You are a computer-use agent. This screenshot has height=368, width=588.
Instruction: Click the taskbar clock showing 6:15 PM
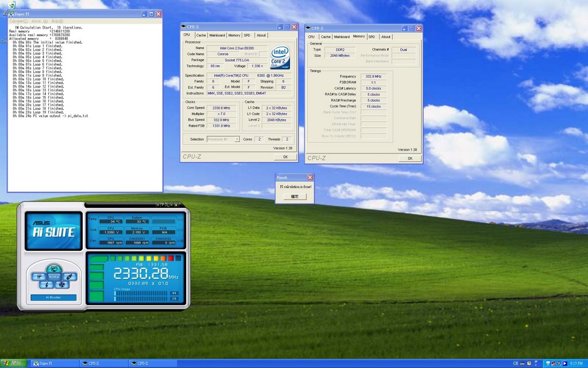[576, 363]
